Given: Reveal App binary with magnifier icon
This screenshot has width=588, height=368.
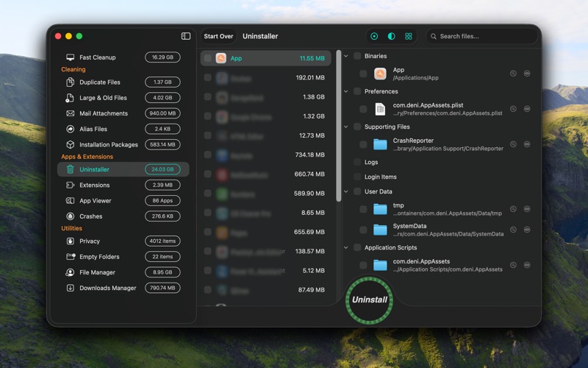Looking at the screenshot, I should (513, 74).
